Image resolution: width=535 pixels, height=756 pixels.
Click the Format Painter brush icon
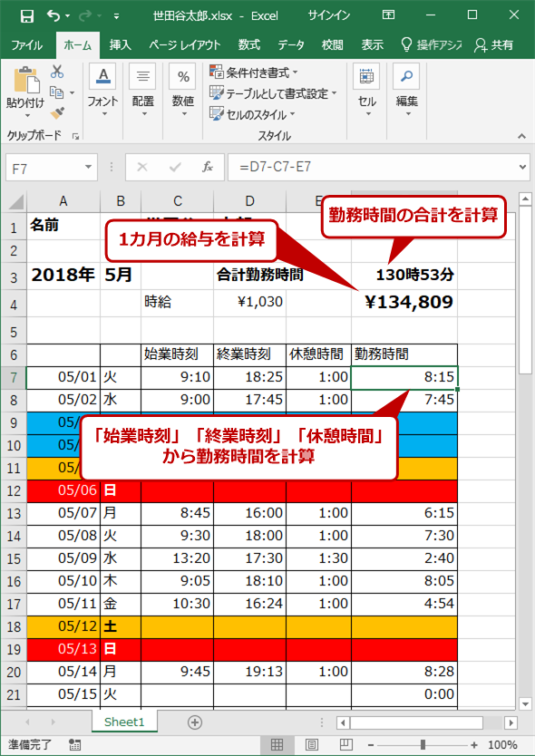(57, 112)
